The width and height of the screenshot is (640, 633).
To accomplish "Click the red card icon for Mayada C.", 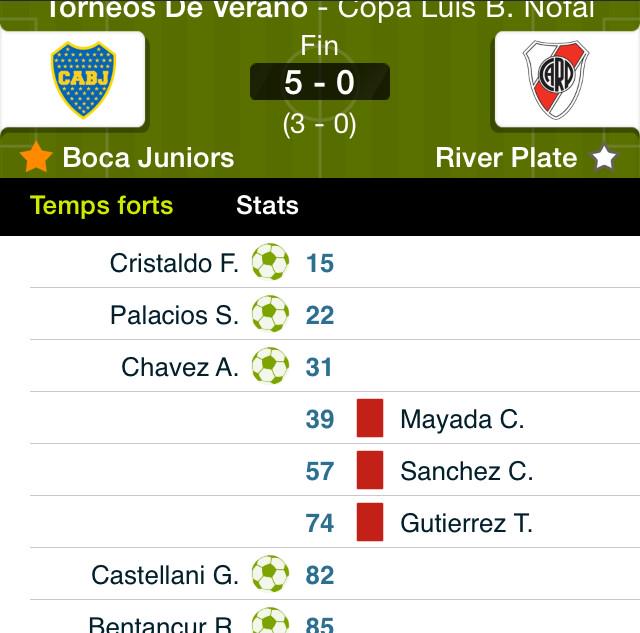I will coord(370,418).
